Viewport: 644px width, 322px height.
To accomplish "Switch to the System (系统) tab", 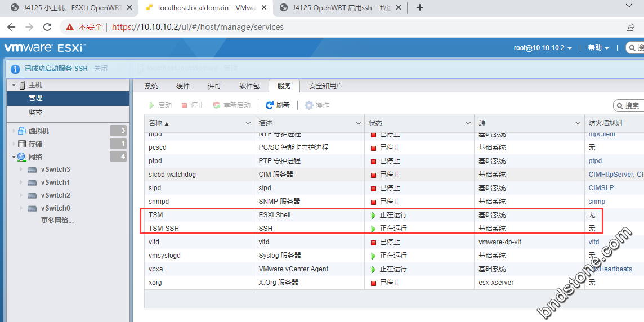I will (151, 86).
